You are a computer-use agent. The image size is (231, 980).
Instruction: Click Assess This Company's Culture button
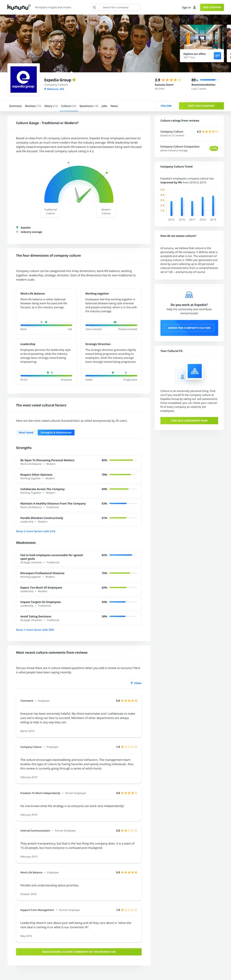coord(189,328)
